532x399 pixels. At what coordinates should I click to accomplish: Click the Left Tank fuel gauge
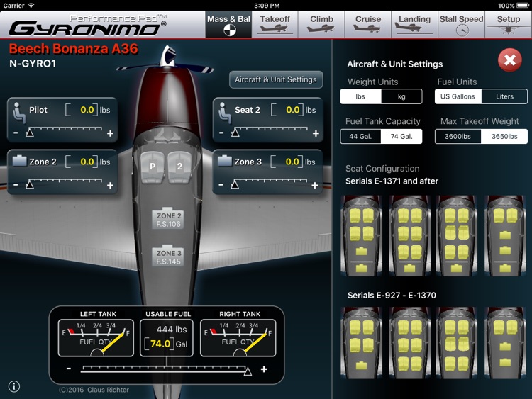(x=96, y=337)
